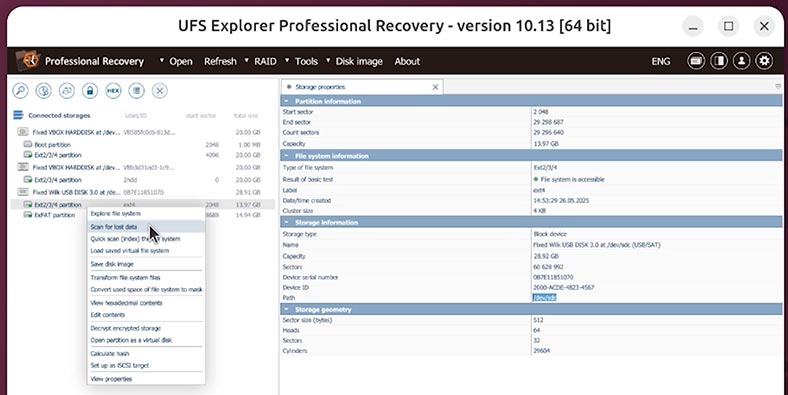This screenshot has height=395, width=788.
Task: Click the ENG language selector
Action: [x=661, y=61]
